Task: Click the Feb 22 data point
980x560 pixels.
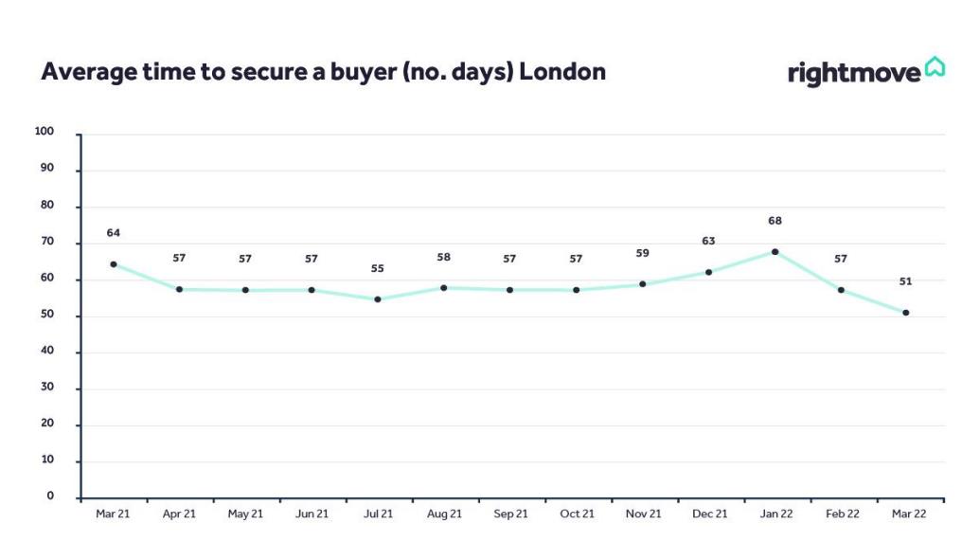Action: (841, 290)
